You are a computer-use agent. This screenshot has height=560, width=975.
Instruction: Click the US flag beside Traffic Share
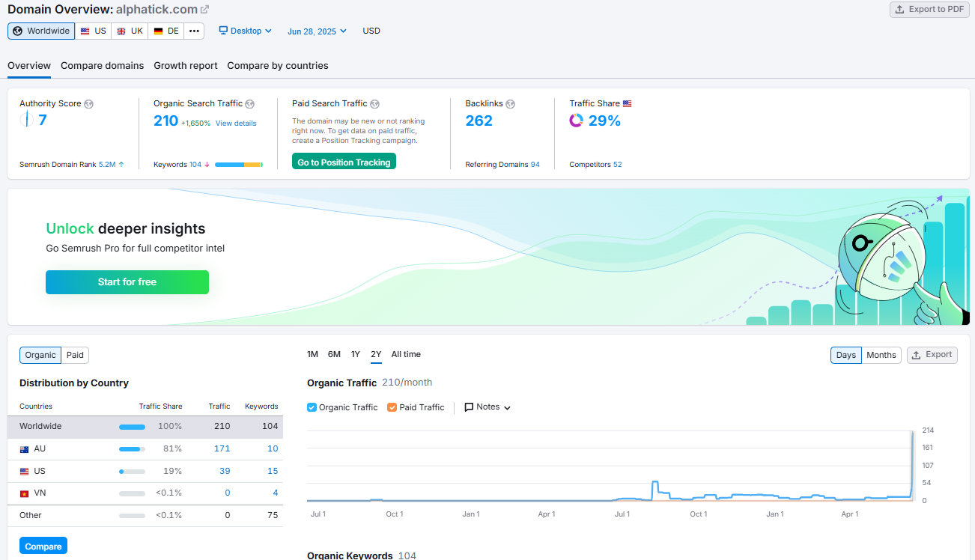point(628,103)
